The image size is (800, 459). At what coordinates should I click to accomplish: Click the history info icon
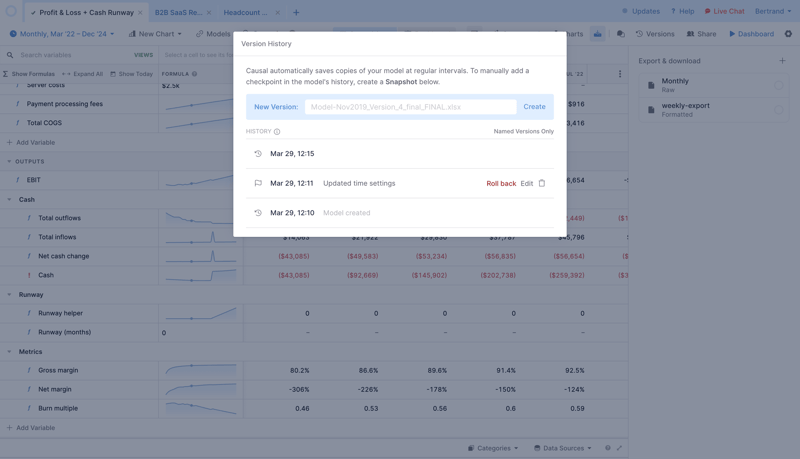277,132
